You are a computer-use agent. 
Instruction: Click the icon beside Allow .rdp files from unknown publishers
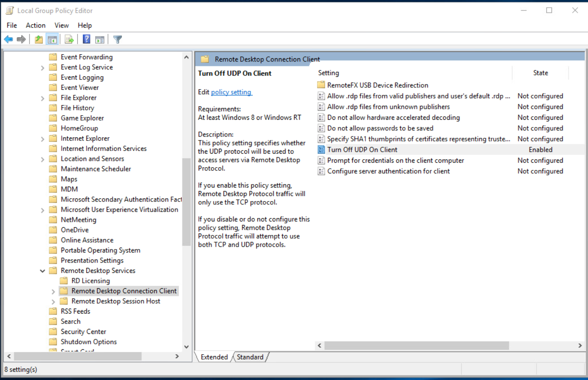coord(321,107)
